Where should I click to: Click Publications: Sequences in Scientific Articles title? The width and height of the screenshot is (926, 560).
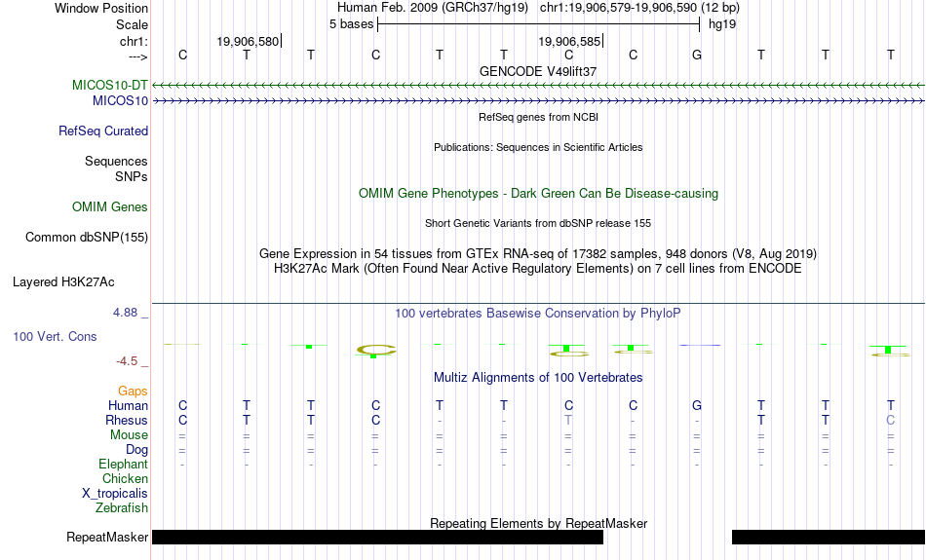538,147
